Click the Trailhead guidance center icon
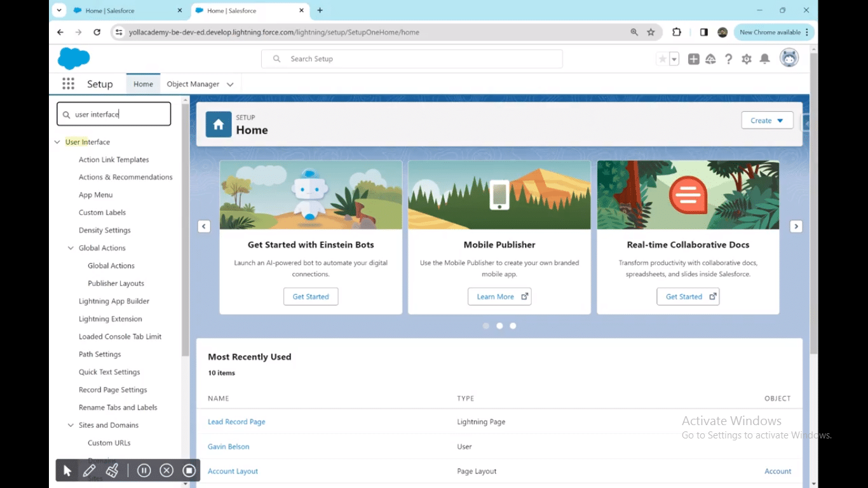868x488 pixels. click(x=711, y=59)
